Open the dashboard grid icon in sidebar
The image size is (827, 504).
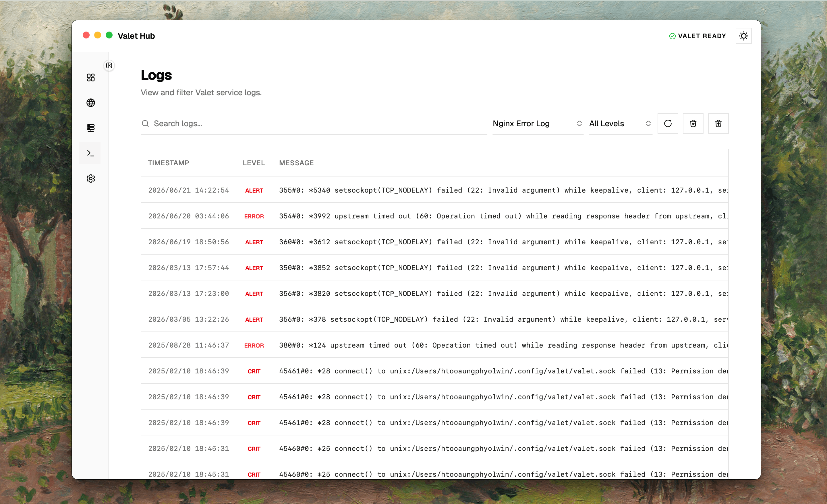[91, 77]
